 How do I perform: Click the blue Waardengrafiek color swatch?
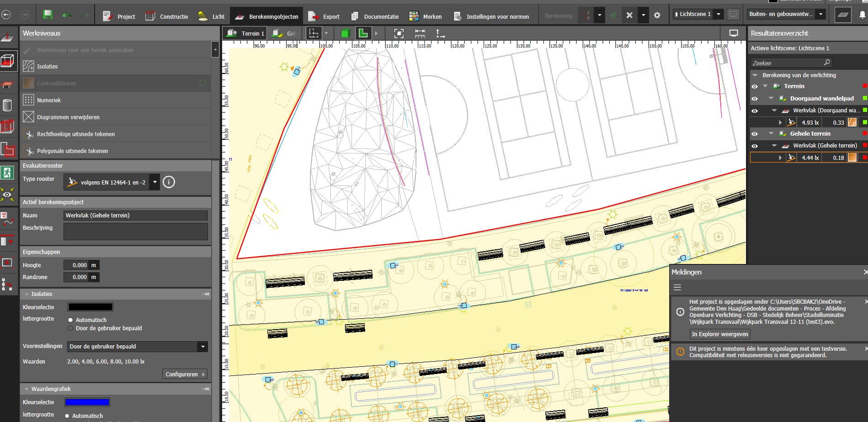coord(87,402)
